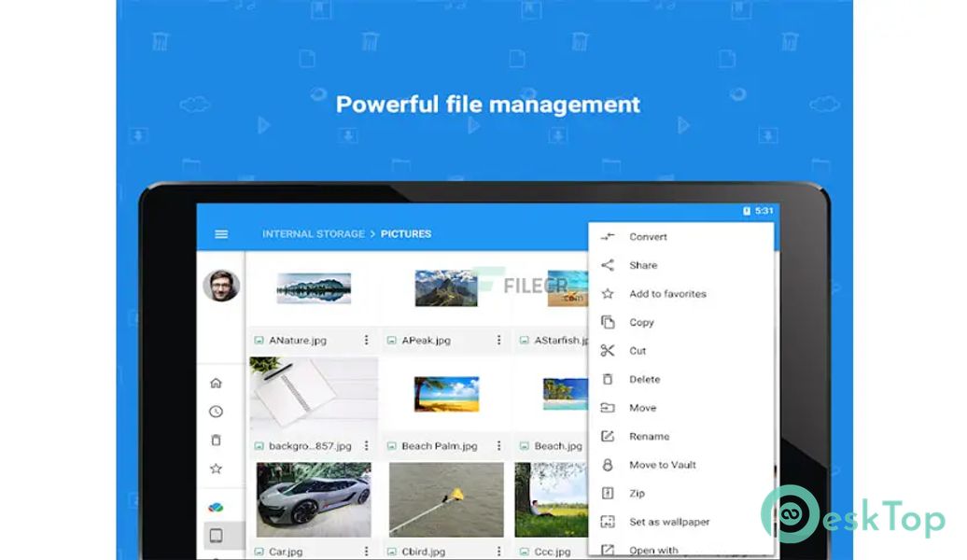Click the 5:31 clock in status bar

tap(764, 211)
